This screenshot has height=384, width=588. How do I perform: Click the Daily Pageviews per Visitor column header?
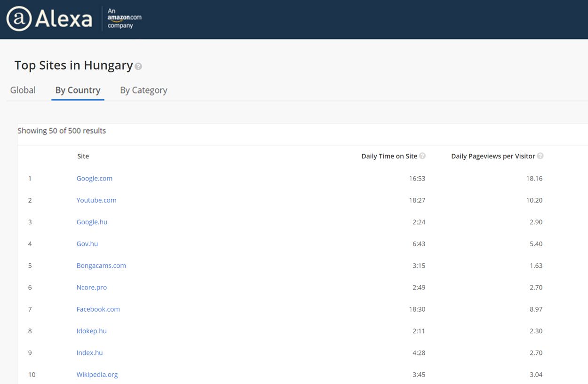pyautogui.click(x=493, y=157)
